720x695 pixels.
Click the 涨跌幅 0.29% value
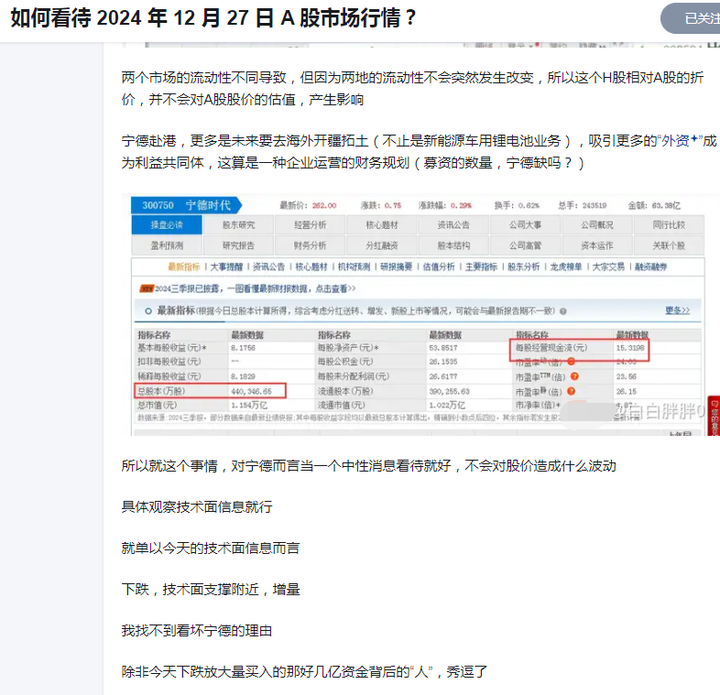pos(461,205)
